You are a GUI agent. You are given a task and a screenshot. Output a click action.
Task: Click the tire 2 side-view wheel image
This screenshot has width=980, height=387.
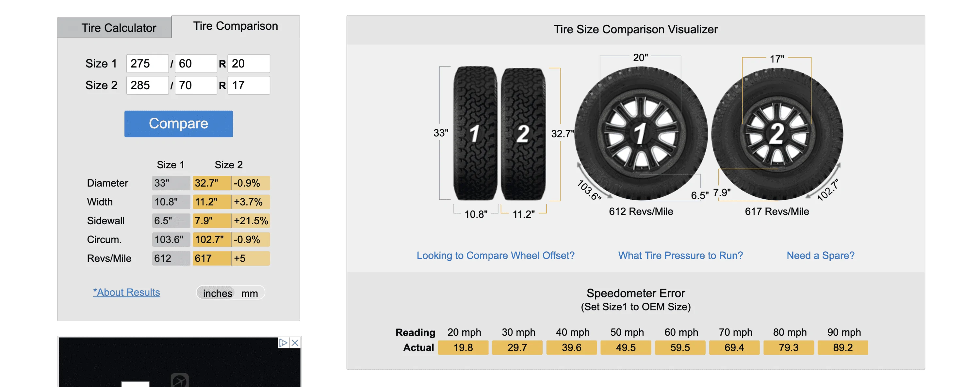(x=777, y=134)
